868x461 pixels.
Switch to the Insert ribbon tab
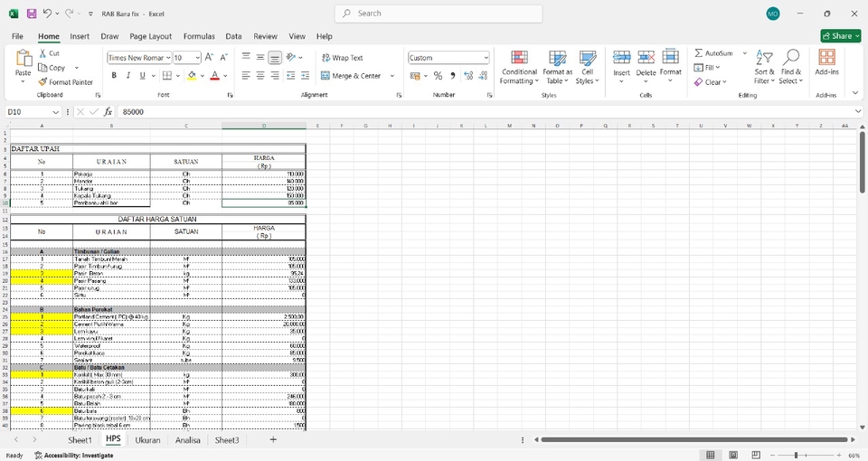click(x=80, y=36)
